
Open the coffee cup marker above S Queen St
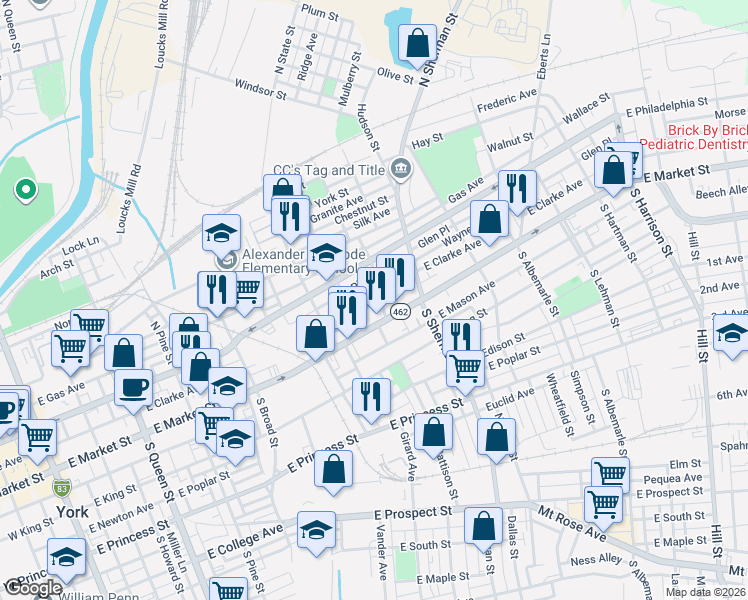pos(134,389)
